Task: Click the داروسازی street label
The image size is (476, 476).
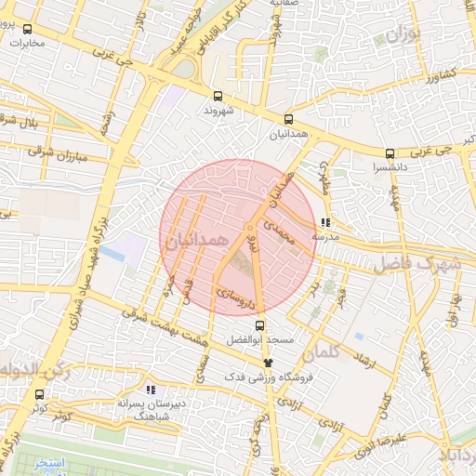Action: point(236,298)
